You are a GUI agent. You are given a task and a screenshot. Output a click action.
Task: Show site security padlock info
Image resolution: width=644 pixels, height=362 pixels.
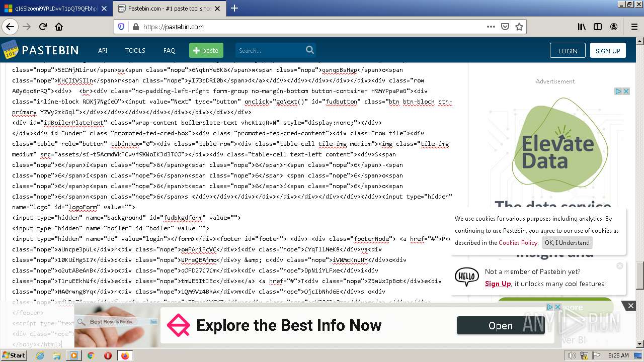135,27
